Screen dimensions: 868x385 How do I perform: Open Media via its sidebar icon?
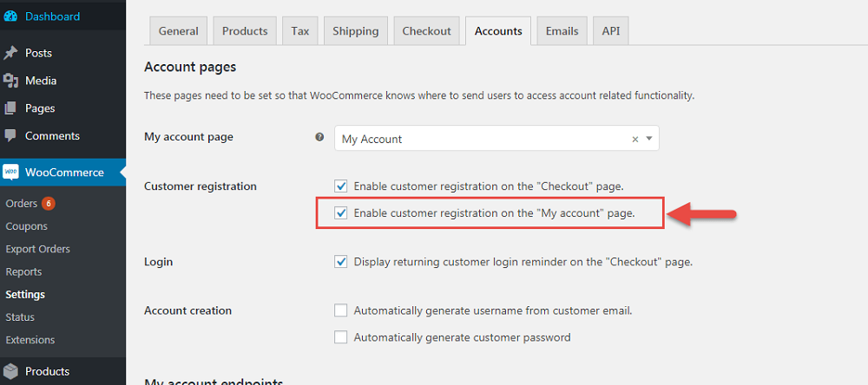click(11, 81)
